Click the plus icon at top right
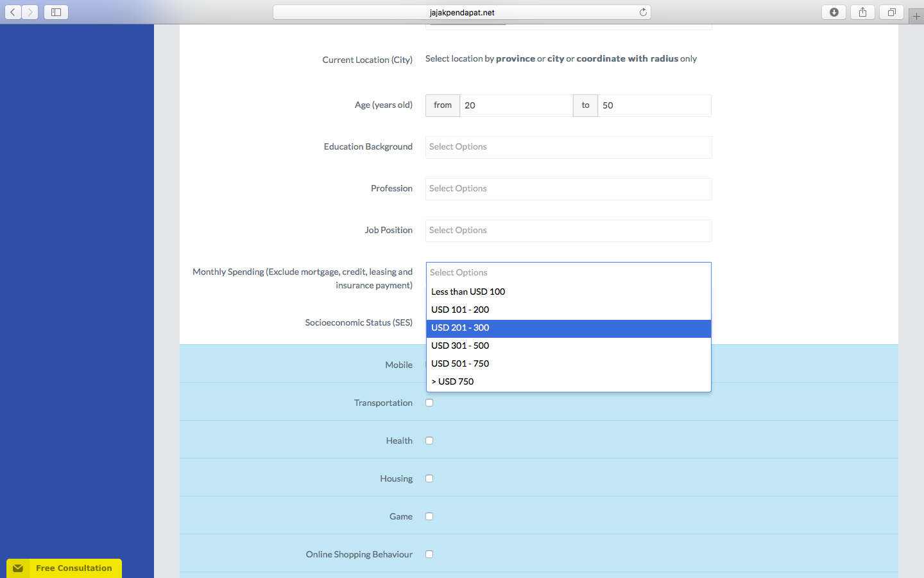 pos(916,15)
